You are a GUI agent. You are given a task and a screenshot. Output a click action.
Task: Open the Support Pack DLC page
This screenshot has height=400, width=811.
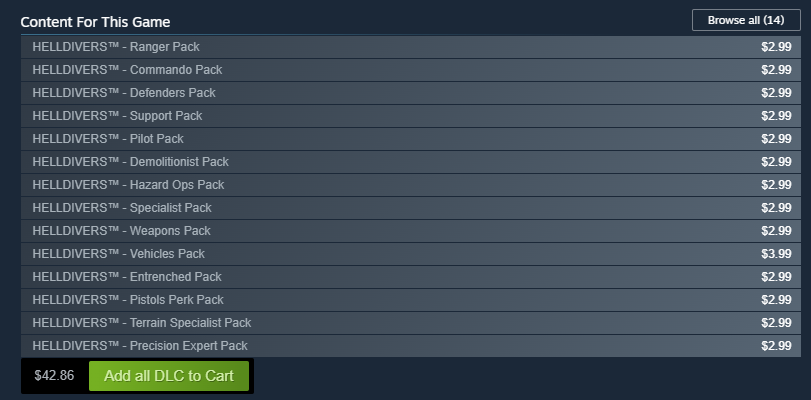click(x=411, y=116)
